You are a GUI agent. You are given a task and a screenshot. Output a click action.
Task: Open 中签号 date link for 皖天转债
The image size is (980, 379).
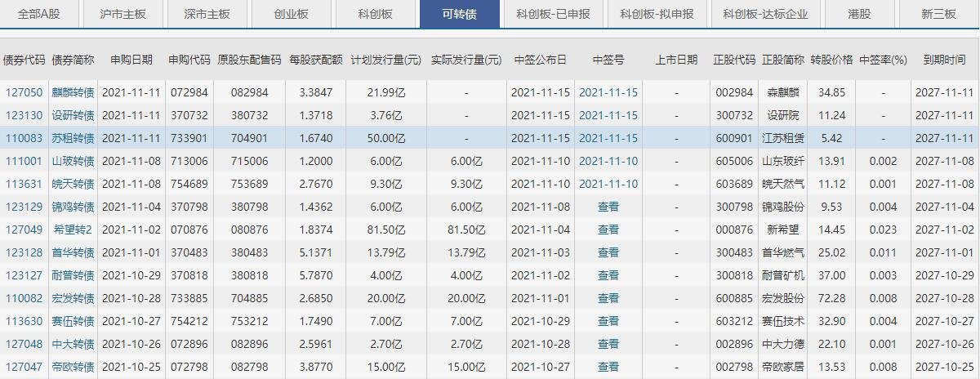pyautogui.click(x=608, y=184)
